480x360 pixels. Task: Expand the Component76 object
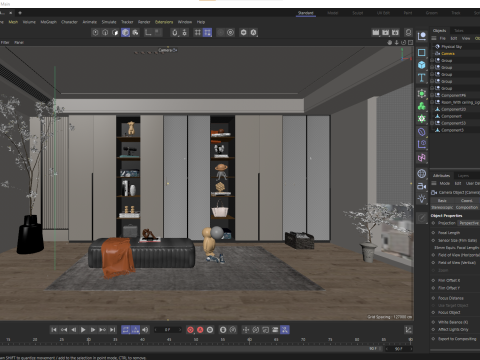click(x=432, y=95)
